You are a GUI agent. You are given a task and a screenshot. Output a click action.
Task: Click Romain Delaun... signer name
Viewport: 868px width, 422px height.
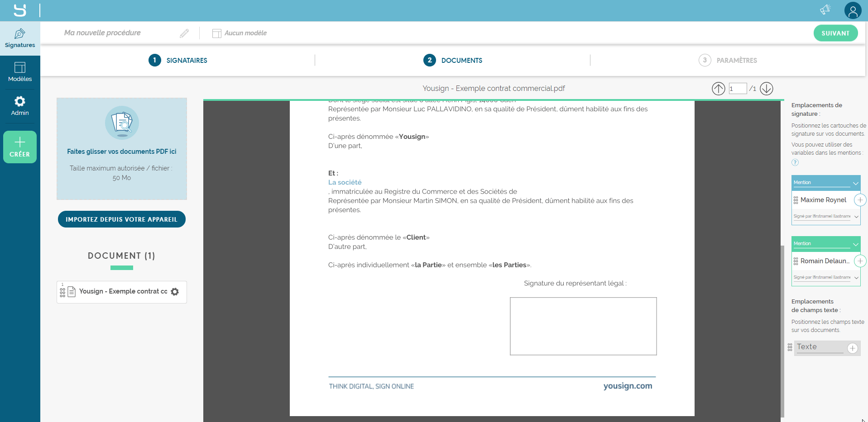tap(825, 261)
